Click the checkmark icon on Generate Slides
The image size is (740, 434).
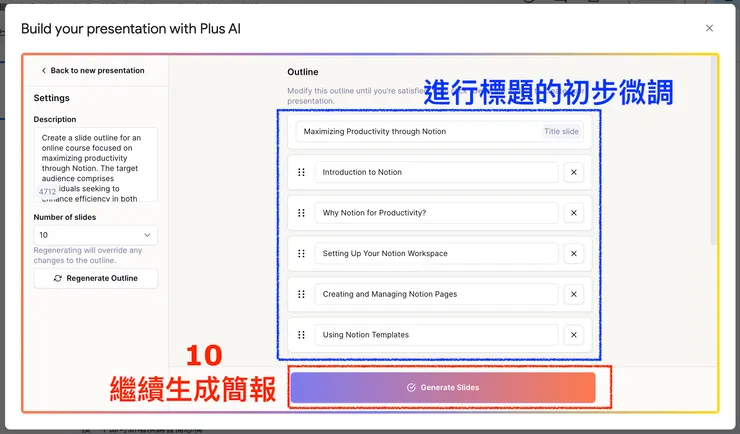[411, 387]
